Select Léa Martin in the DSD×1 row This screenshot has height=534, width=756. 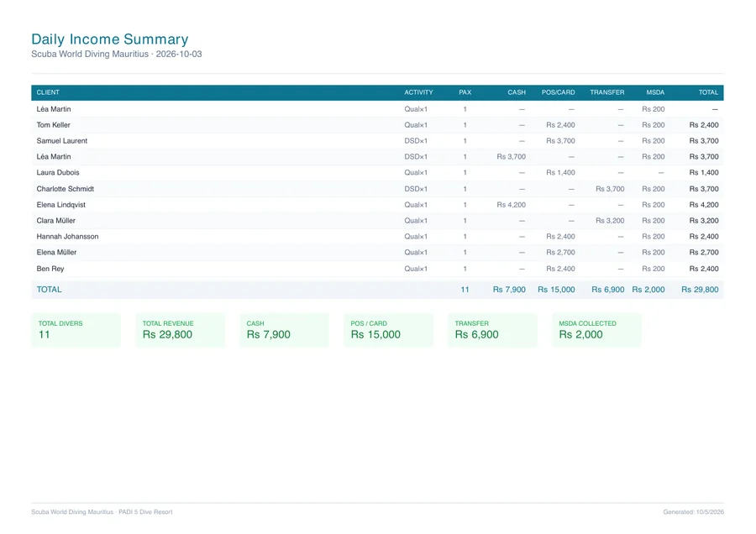(x=54, y=157)
